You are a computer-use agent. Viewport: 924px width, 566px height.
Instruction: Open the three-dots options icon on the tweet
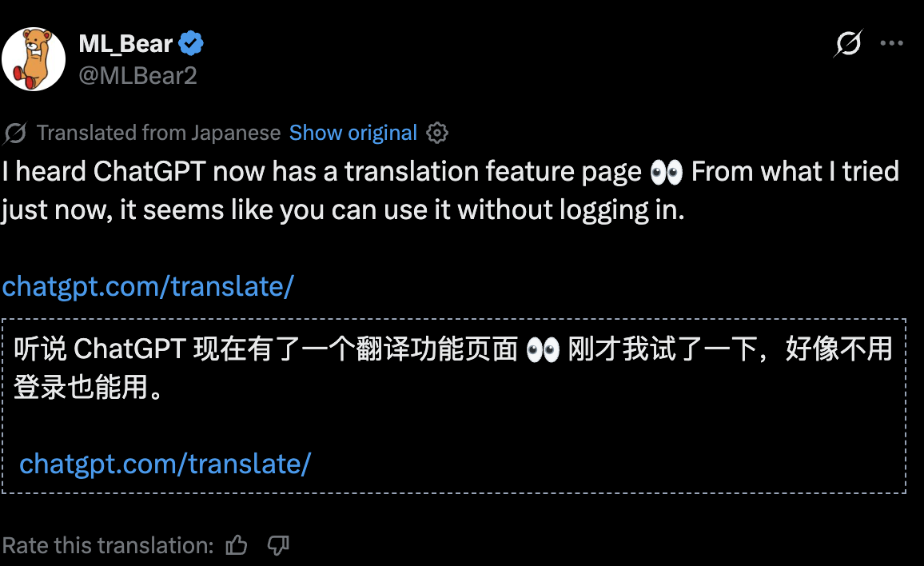[892, 43]
